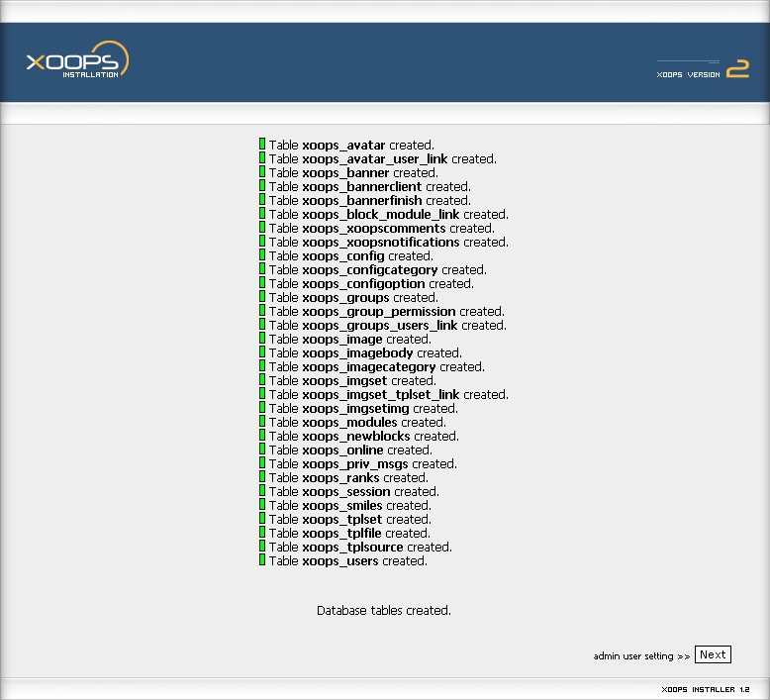The width and height of the screenshot is (770, 700).
Task: Select the text 'Table xoops_modules created.'
Action: [x=357, y=422]
